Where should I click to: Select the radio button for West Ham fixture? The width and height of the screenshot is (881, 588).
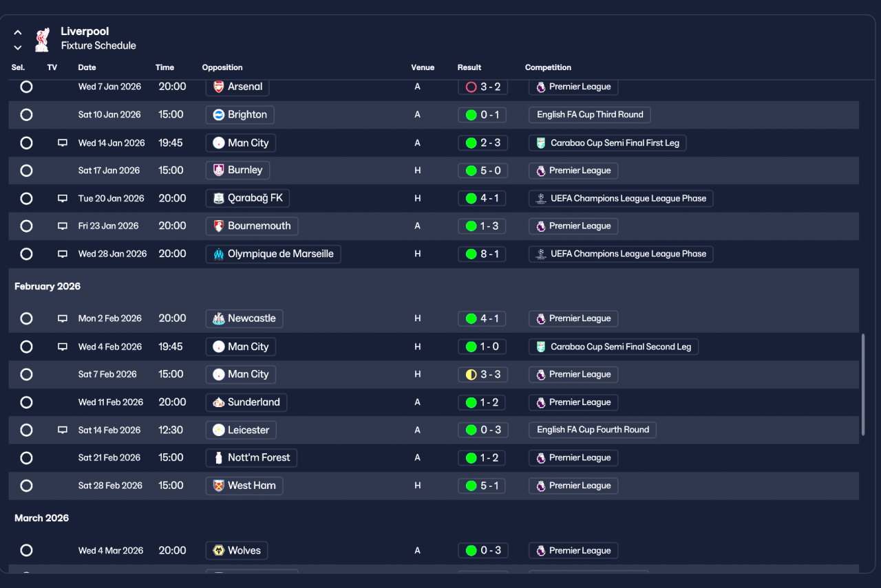point(26,486)
